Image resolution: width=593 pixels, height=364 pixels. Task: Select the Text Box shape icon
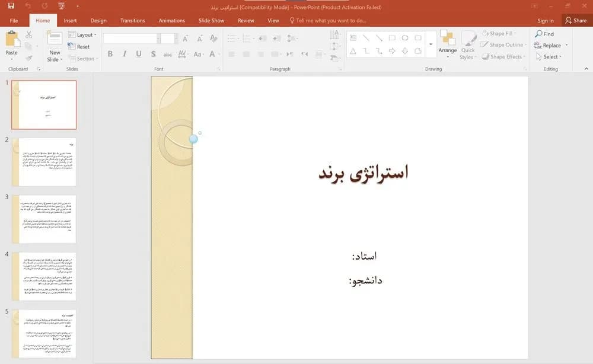353,38
